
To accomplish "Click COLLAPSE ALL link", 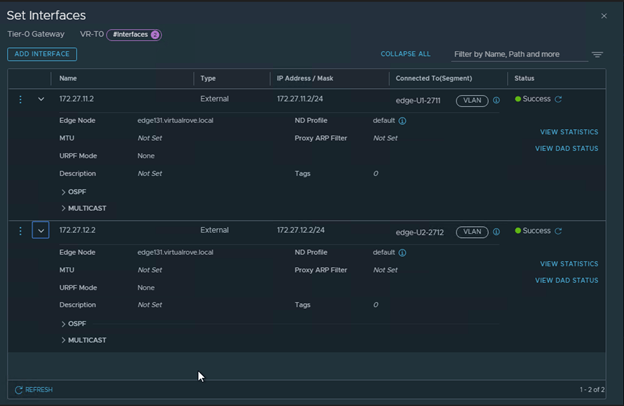I will coord(405,54).
